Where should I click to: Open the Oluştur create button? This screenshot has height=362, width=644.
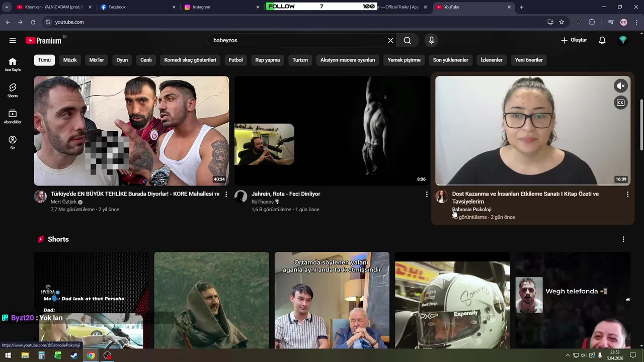(x=574, y=40)
